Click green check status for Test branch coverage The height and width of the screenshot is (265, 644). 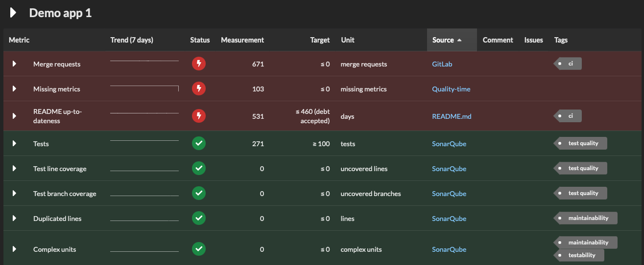199,193
